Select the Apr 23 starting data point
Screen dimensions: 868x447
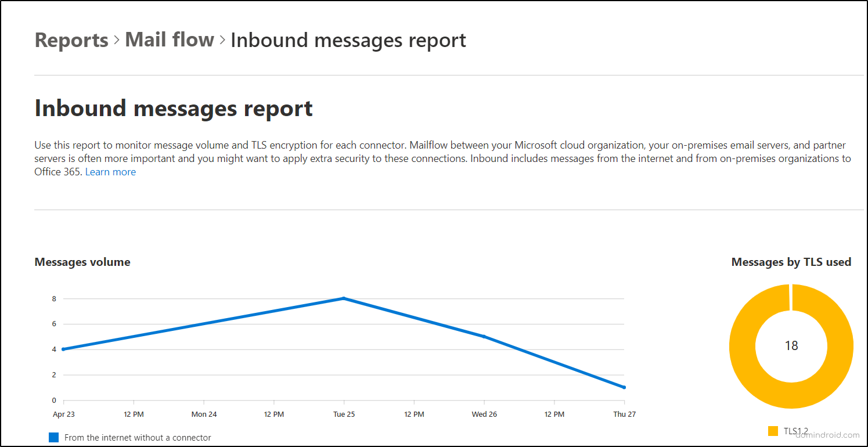click(63, 348)
